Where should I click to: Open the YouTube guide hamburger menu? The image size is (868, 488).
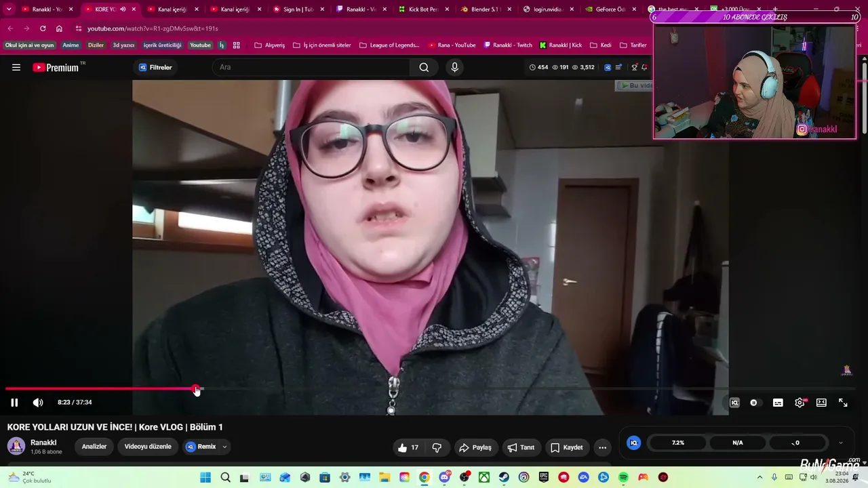(x=16, y=67)
